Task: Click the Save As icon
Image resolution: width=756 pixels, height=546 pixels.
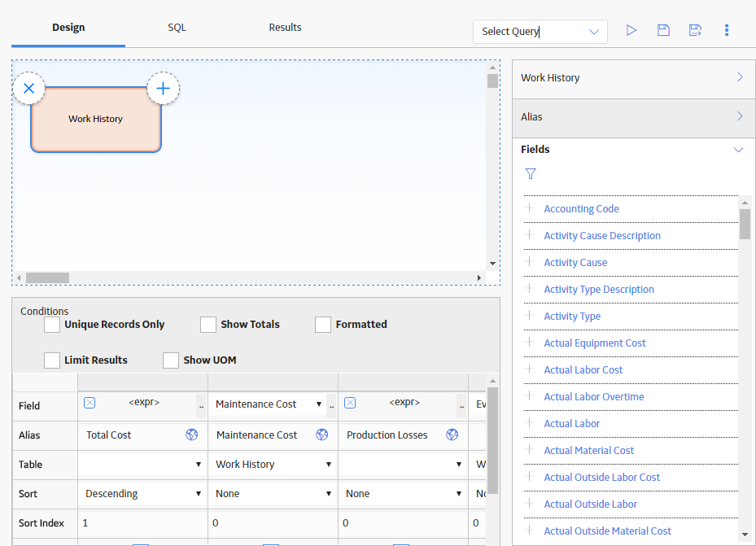Action: [695, 30]
